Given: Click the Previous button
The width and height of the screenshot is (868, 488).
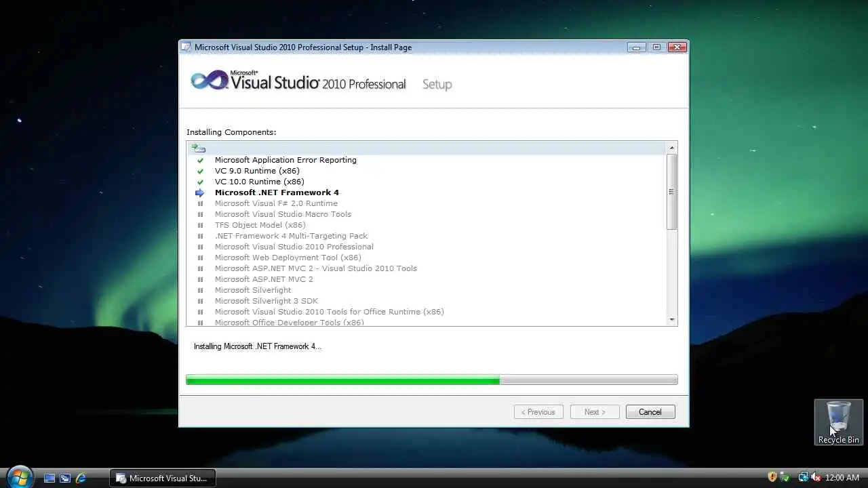Looking at the screenshot, I should tap(538, 412).
